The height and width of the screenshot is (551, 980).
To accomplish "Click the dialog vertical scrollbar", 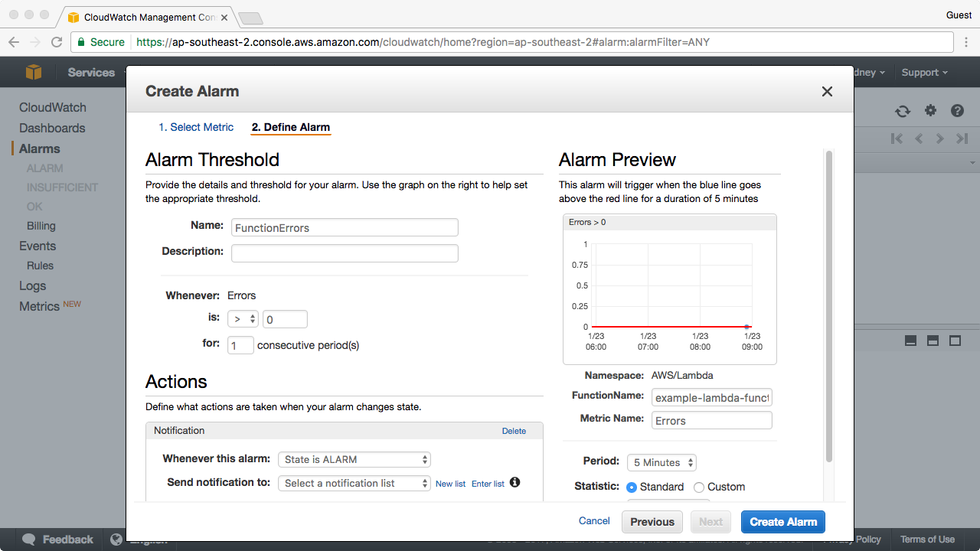I will 828,306.
